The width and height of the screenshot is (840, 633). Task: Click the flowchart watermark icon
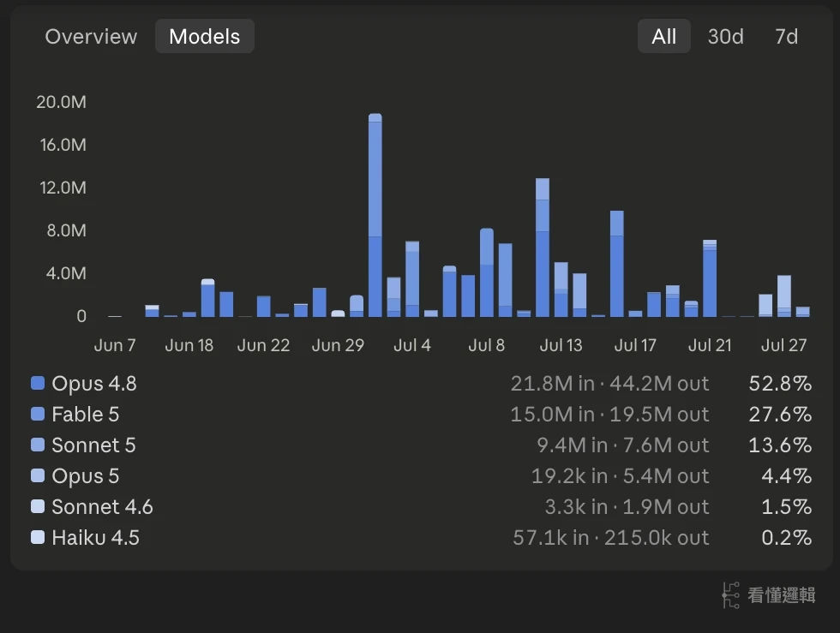tap(730, 595)
